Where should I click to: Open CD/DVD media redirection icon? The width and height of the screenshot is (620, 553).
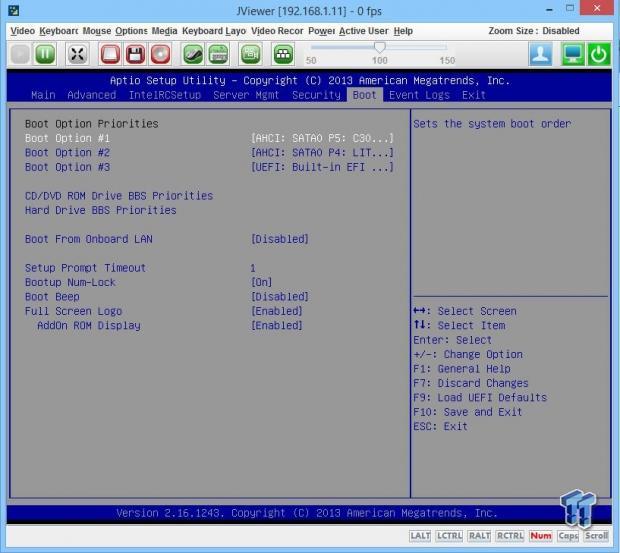point(160,54)
